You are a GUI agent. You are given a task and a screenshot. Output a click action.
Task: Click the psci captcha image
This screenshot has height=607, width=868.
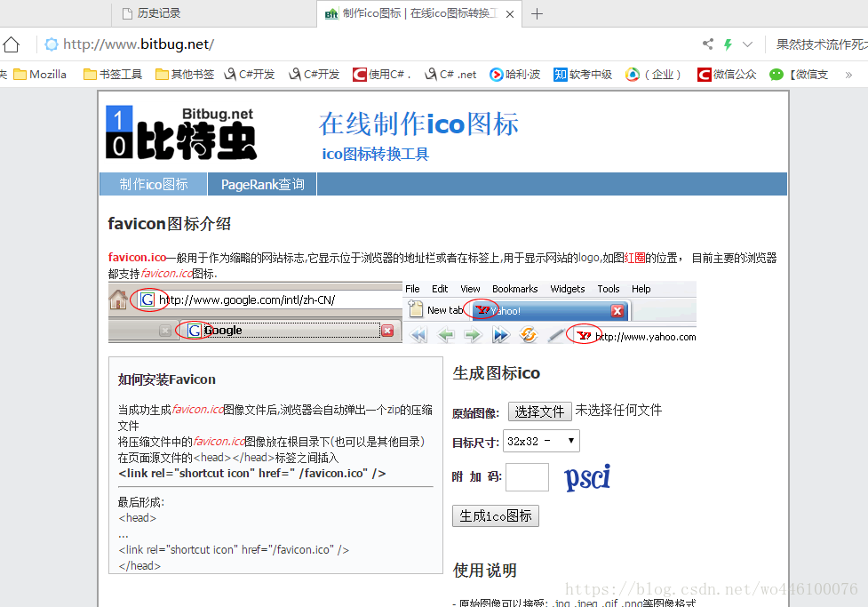click(587, 477)
